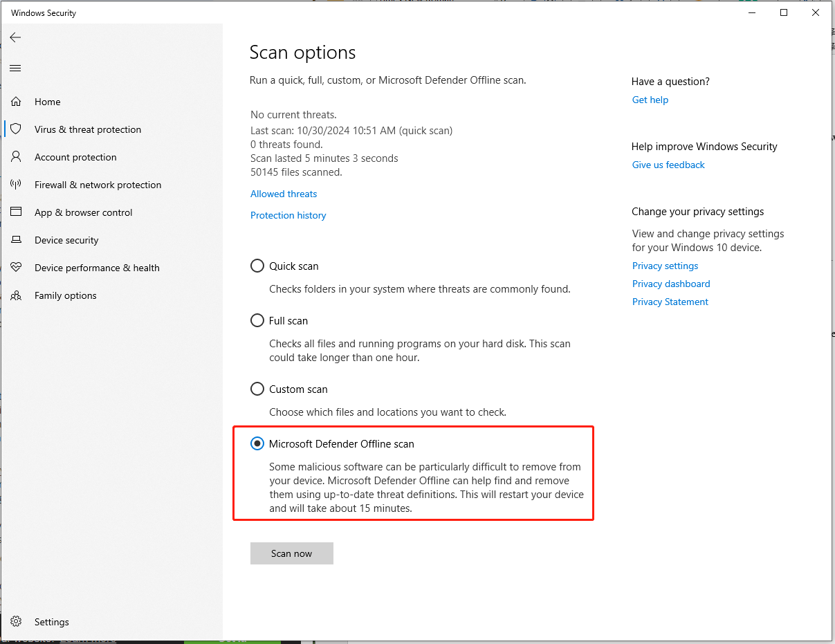This screenshot has height=644, width=835.
Task: Open the Privacy dashboard link
Action: (x=671, y=284)
